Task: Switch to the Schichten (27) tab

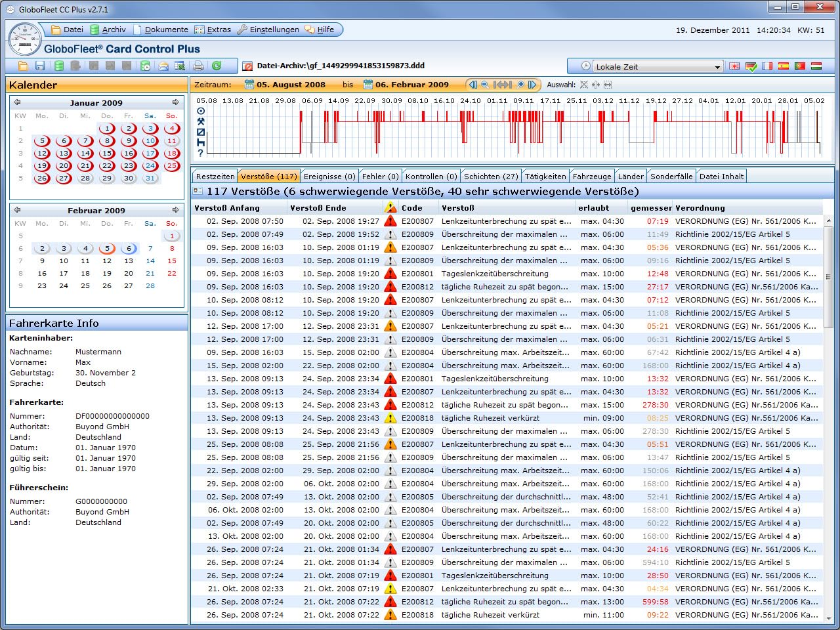Action: click(491, 176)
